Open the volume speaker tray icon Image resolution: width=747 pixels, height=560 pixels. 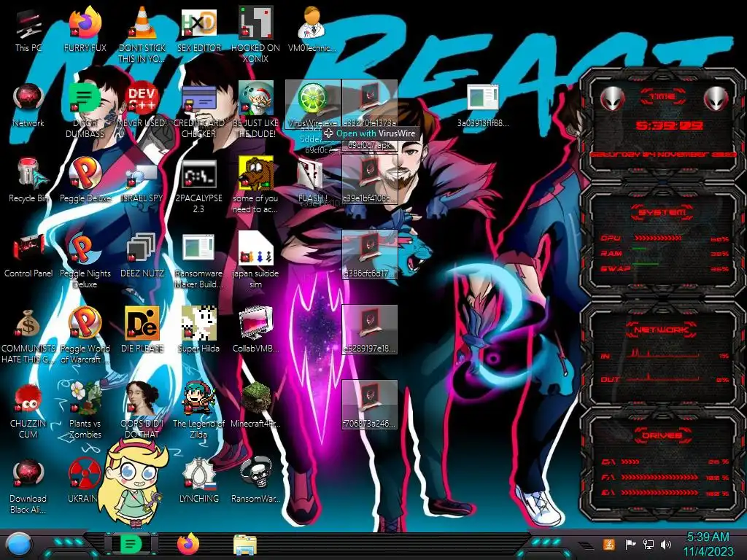(x=666, y=544)
